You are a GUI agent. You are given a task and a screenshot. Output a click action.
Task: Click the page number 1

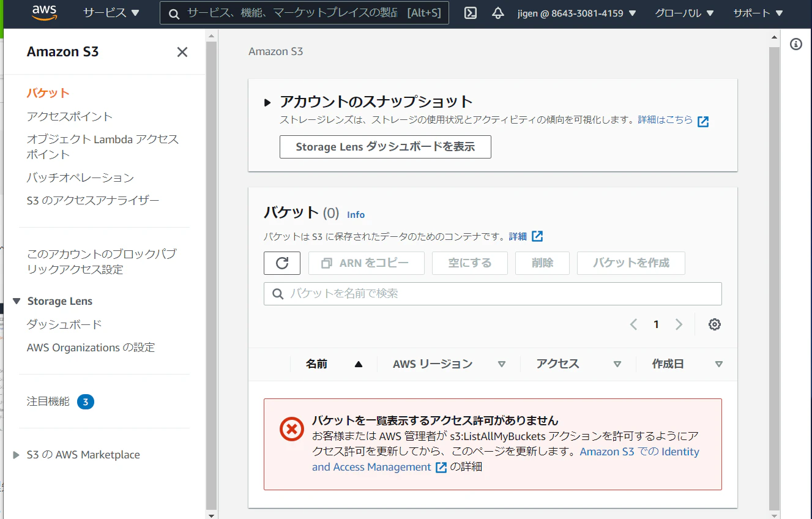656,324
